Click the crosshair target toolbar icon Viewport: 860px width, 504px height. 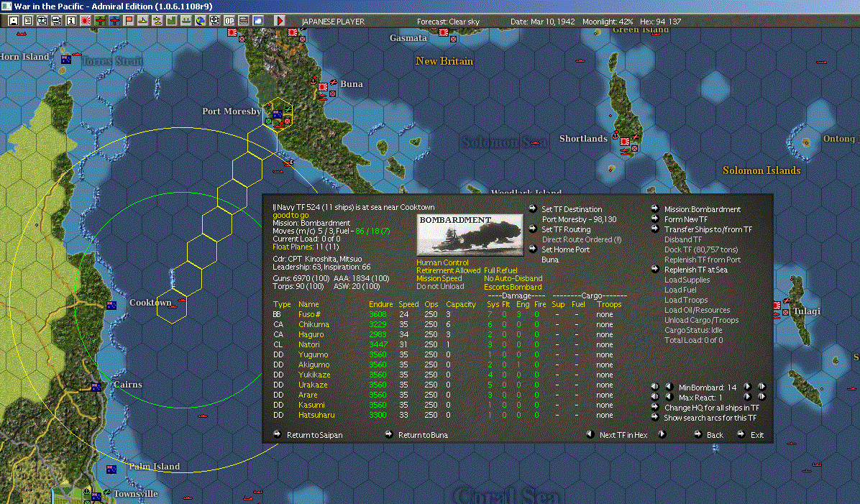(x=215, y=21)
